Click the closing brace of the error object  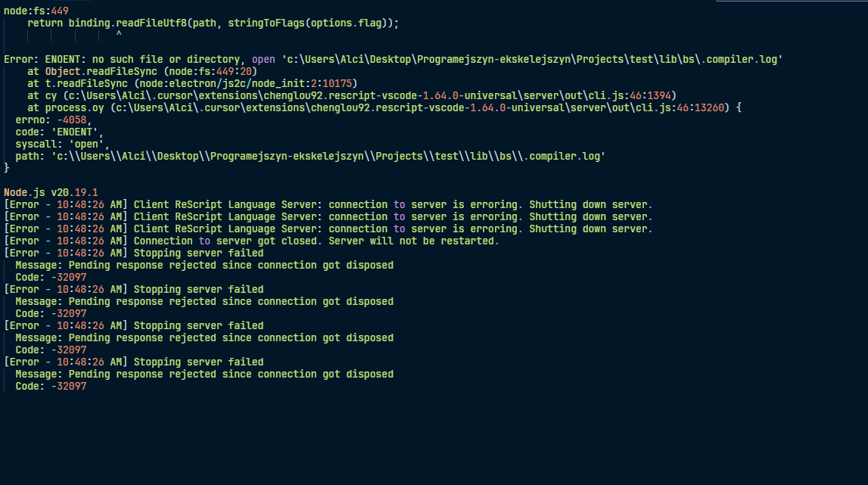[x=7, y=168]
